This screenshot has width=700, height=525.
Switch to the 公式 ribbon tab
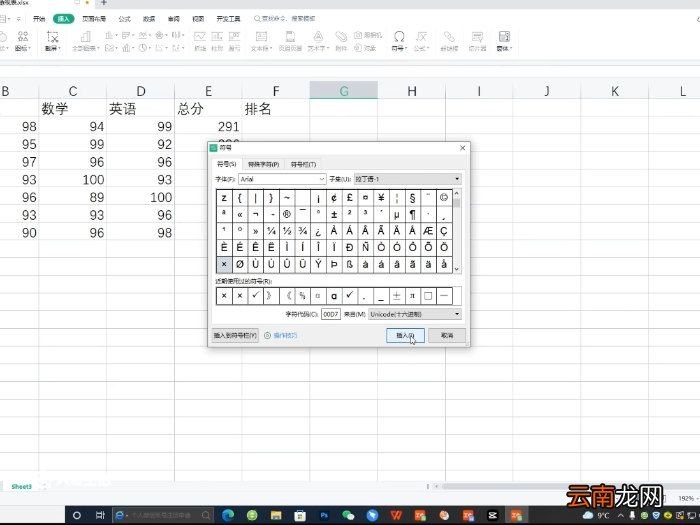(125, 19)
